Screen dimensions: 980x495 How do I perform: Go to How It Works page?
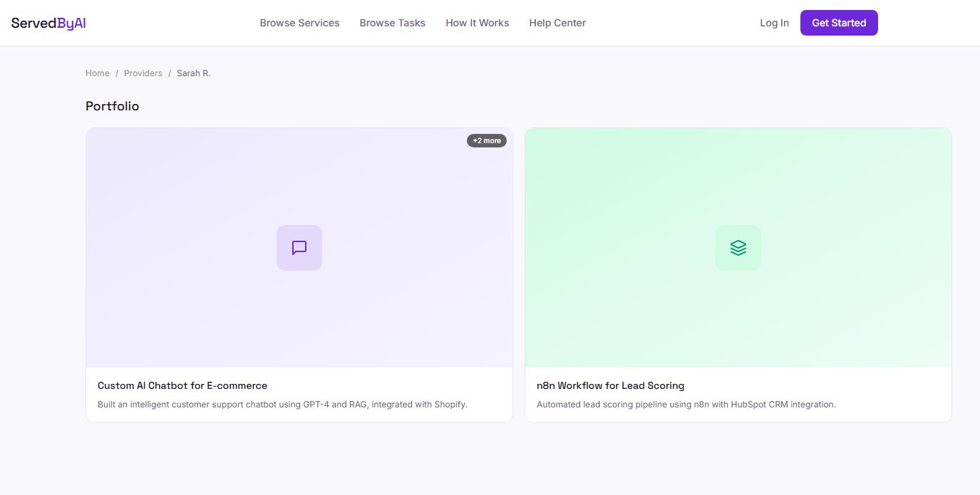pos(478,23)
